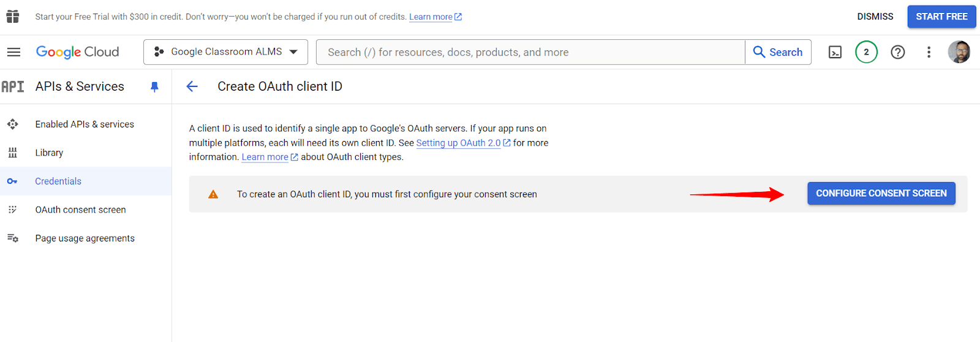Screen dimensions: 980x342
Task: Activate Cloud Shell terminal icon
Action: coord(835,52)
